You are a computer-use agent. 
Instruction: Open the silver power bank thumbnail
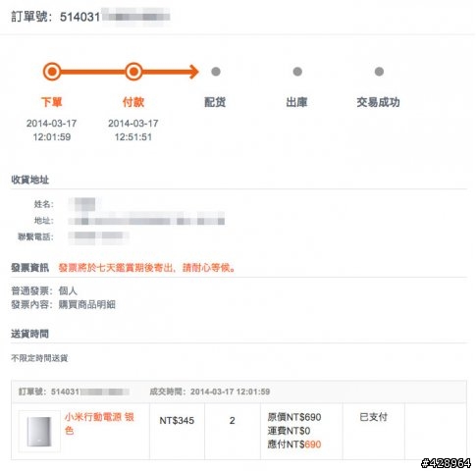[x=39, y=432]
